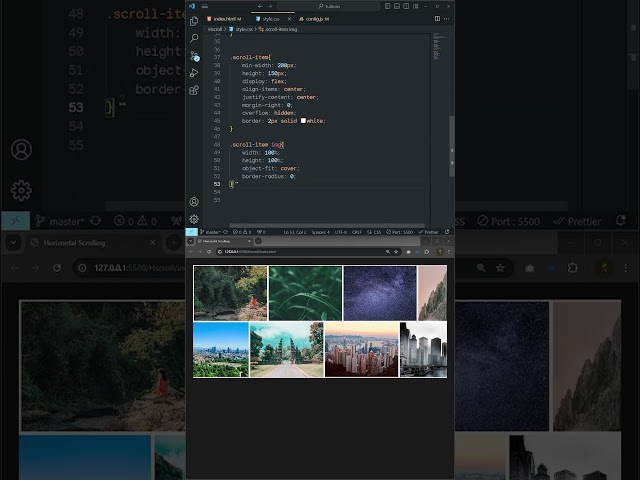
Task: Expand the .scroll-item img breadcrumb symbol
Action: [x=278, y=29]
